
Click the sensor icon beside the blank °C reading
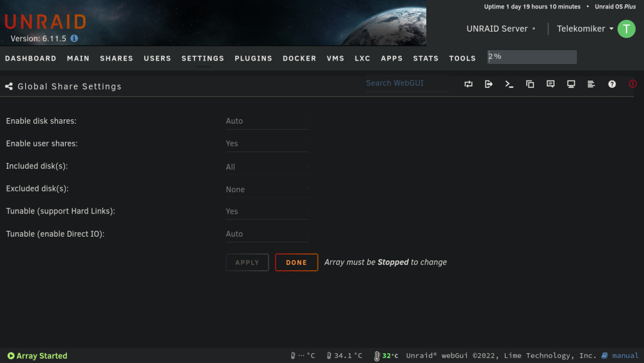[x=293, y=356]
